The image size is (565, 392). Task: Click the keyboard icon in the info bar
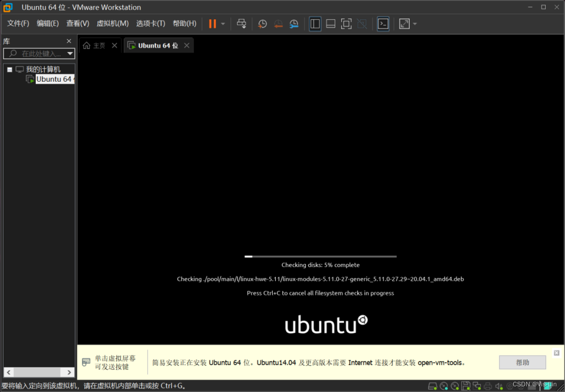86,362
